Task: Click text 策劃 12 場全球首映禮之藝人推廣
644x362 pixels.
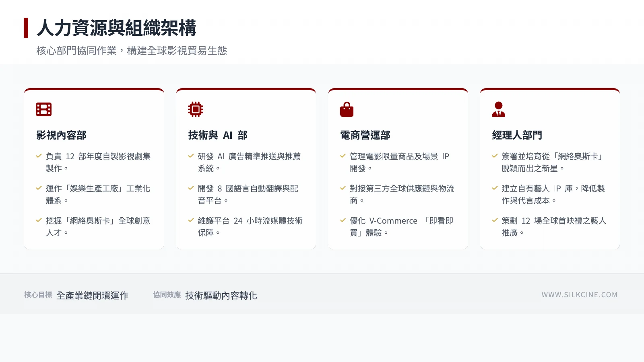Action: (554, 226)
